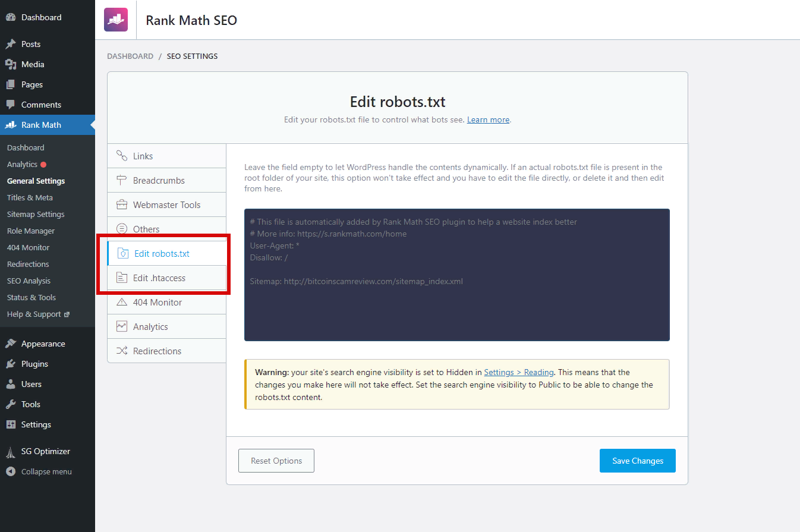Click the 'Disallow: /' line in editor
This screenshot has height=532, width=800.
(269, 257)
